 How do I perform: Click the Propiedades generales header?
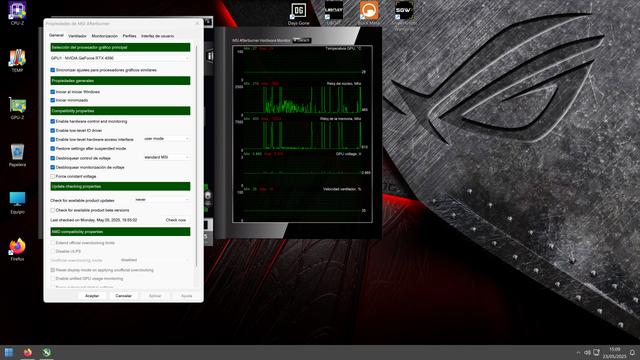point(120,81)
